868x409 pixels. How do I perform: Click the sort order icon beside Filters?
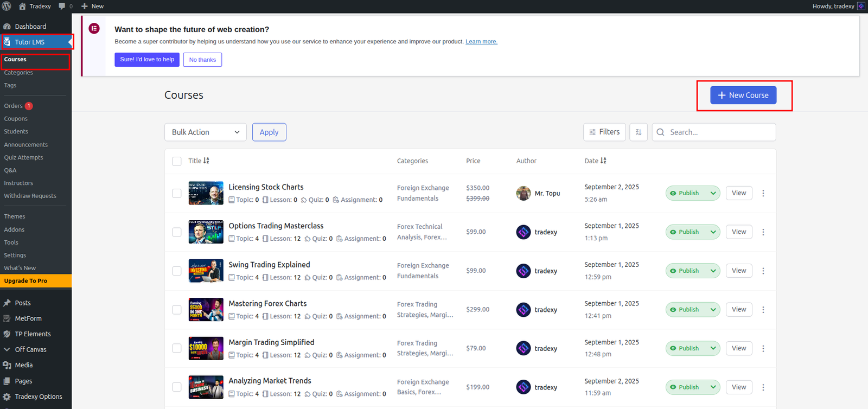coord(639,132)
